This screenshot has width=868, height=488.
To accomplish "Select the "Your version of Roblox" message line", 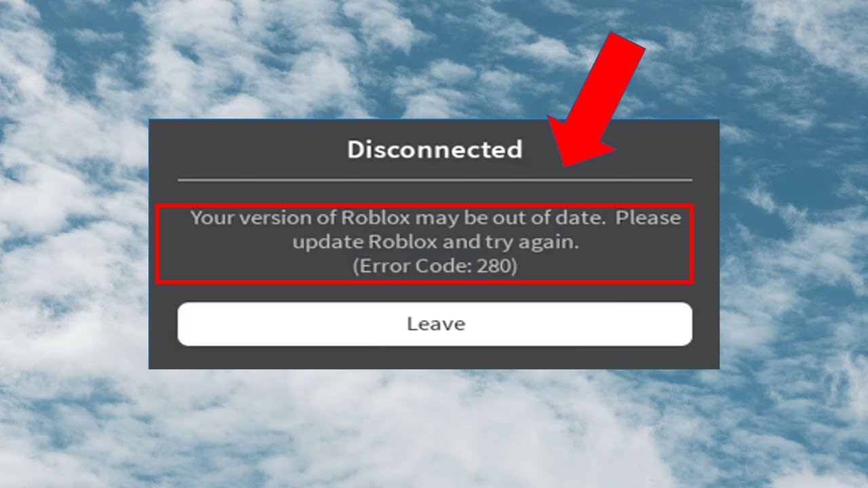I will [x=435, y=219].
